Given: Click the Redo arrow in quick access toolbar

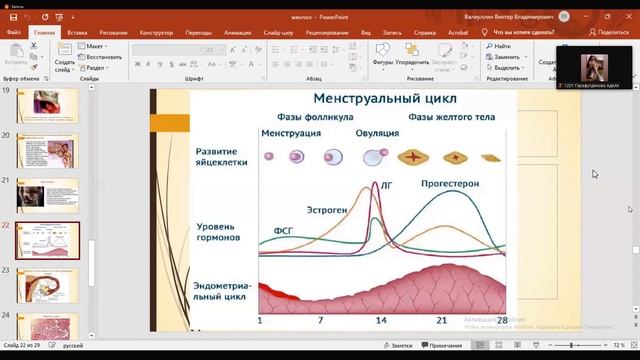Looking at the screenshot, I should 45,17.
